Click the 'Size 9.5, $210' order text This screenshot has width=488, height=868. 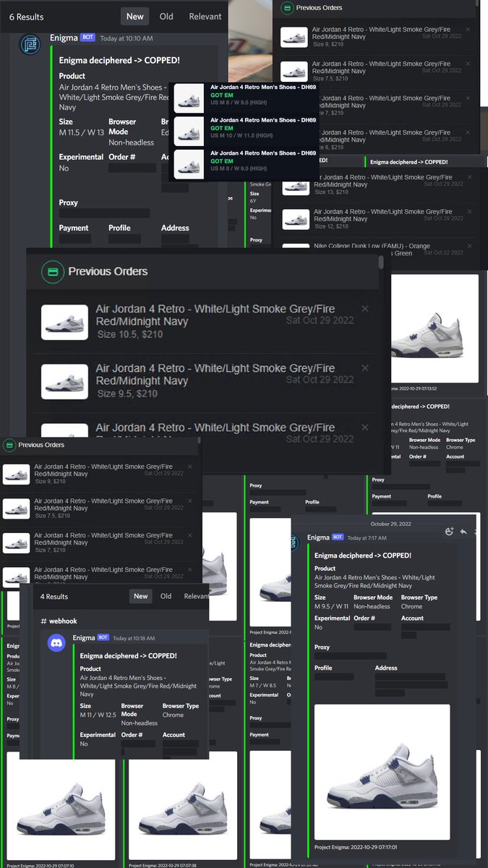pos(127,393)
